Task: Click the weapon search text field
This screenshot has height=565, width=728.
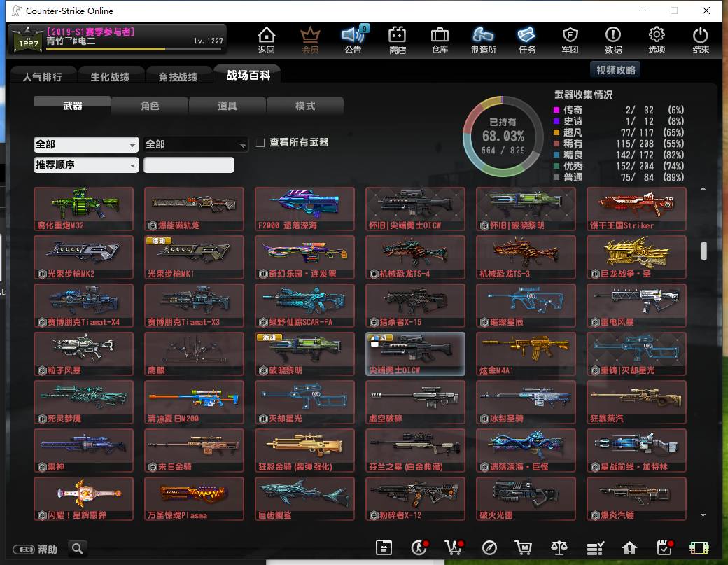Action: point(188,165)
